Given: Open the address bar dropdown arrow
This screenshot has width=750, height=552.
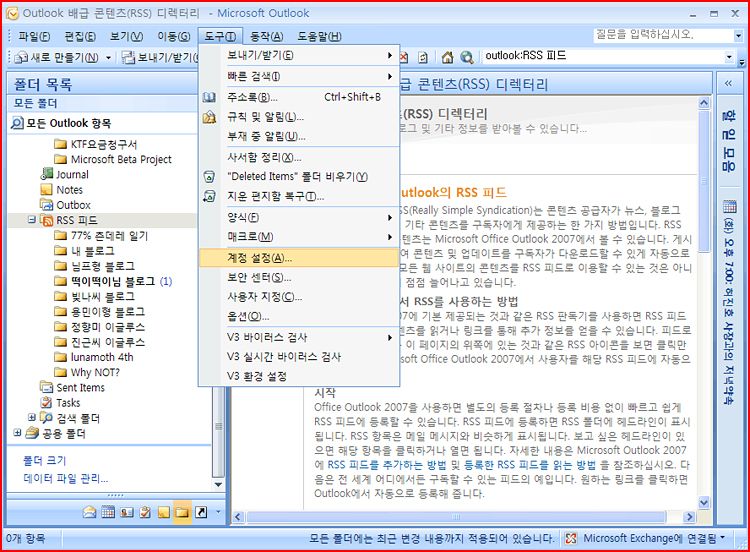Looking at the screenshot, I should (x=729, y=57).
